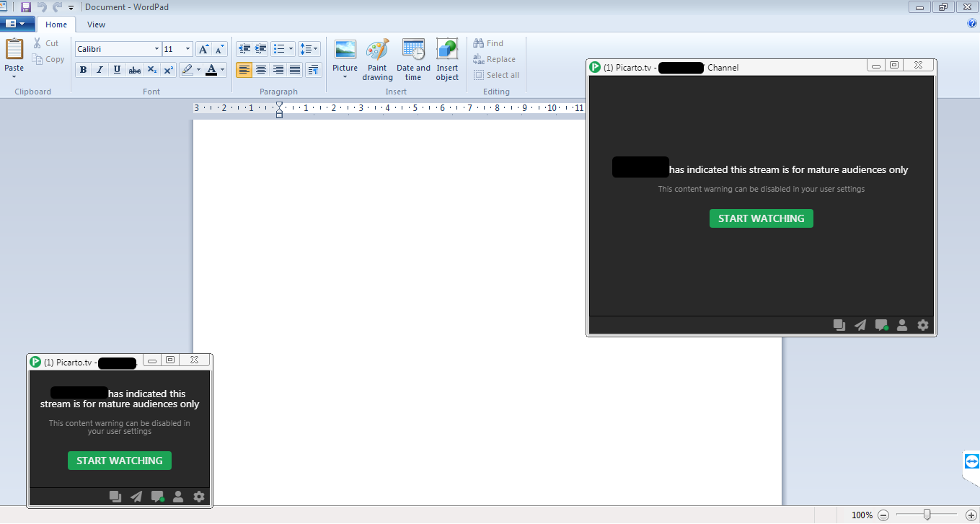
Task: Open chat bubble icon in large Picarto window
Action: click(881, 325)
